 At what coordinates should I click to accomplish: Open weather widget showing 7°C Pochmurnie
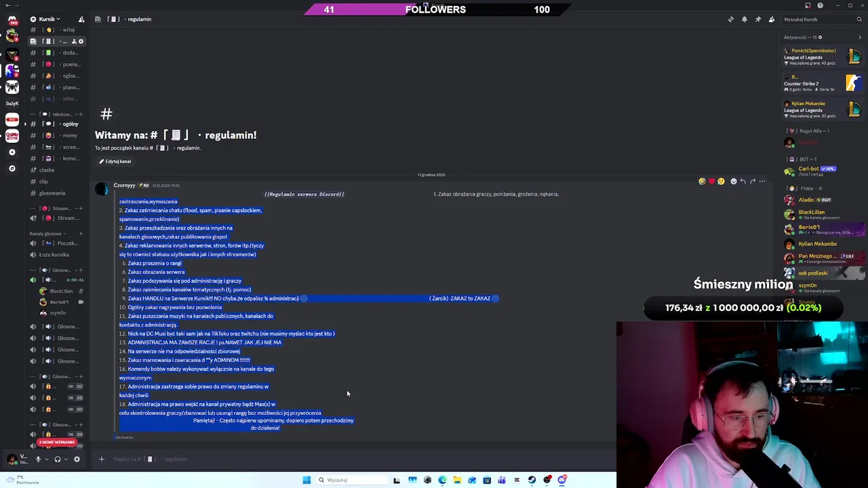22,480
